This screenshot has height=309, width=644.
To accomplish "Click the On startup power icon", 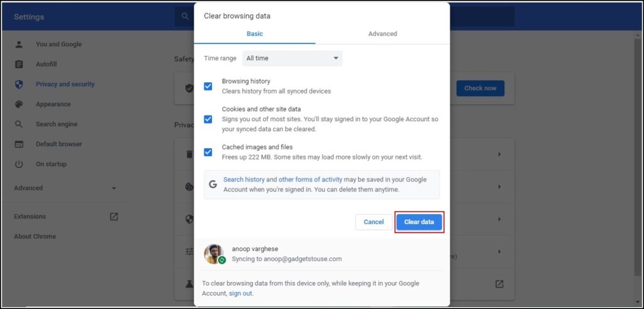I will point(19,164).
